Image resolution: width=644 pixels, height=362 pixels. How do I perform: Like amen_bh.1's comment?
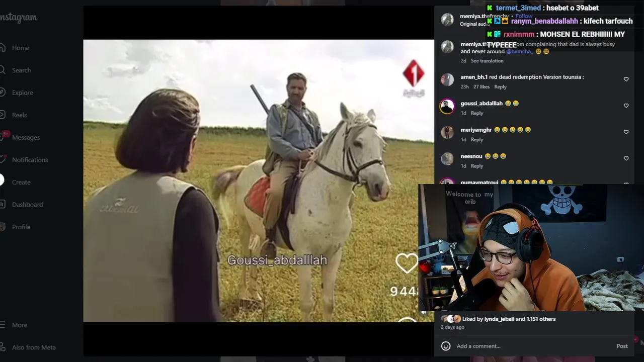[626, 79]
